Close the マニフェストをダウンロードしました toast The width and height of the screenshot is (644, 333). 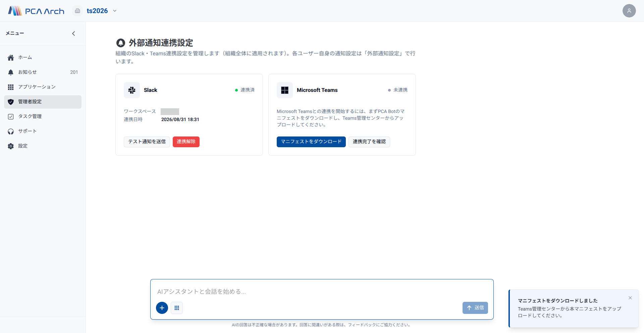coord(630,298)
